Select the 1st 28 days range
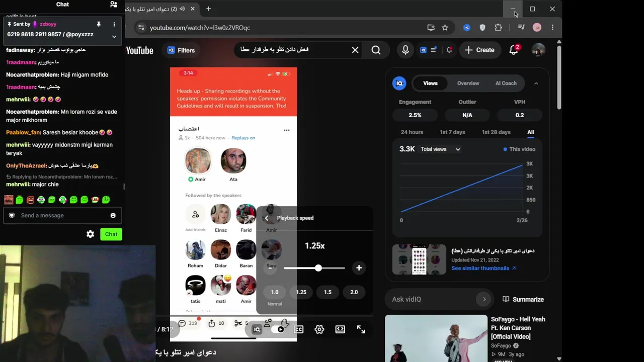Image resolution: width=644 pixels, height=362 pixels. click(496, 132)
